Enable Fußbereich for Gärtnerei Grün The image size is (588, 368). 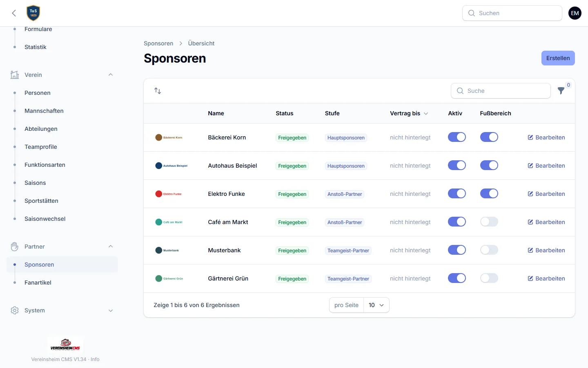[x=489, y=278]
